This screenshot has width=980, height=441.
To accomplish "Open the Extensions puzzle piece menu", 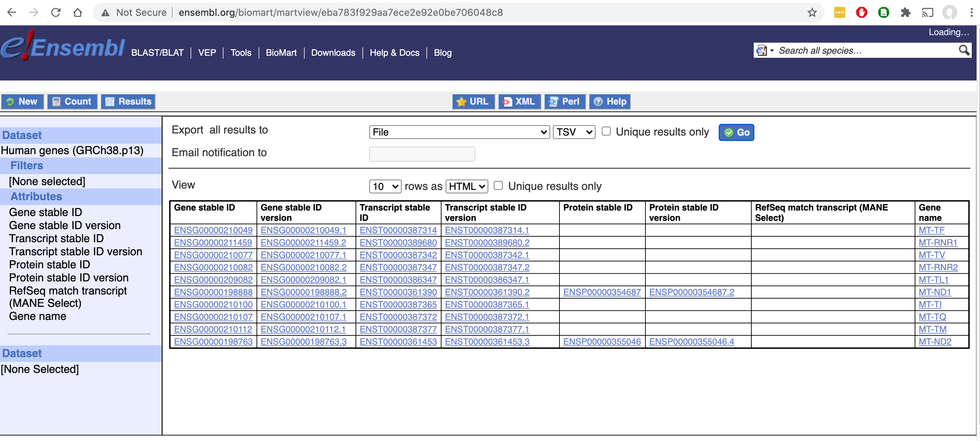I will [905, 13].
